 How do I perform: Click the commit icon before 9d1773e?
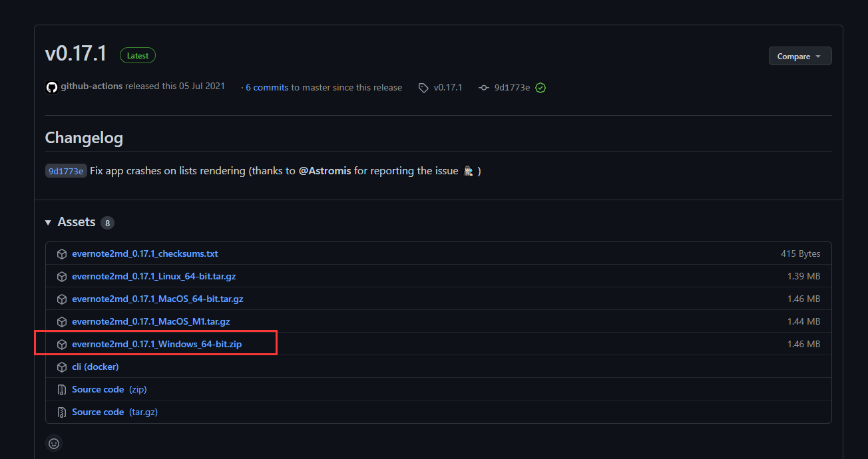(484, 88)
